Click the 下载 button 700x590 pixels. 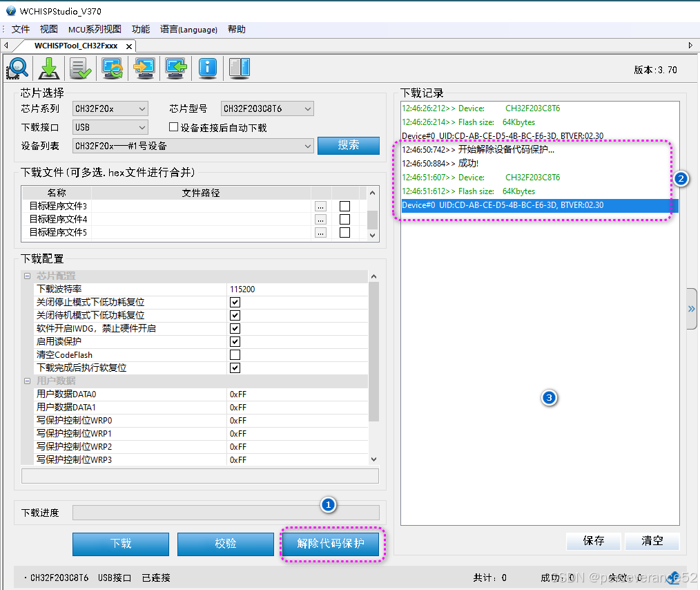121,544
